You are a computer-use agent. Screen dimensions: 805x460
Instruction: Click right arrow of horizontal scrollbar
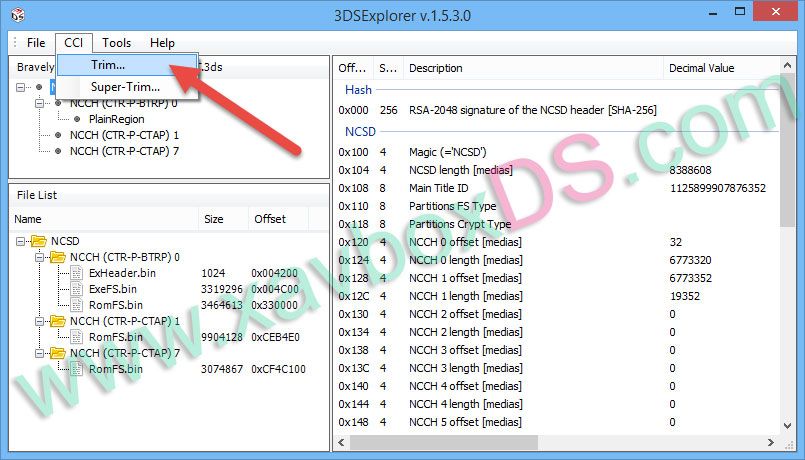click(771, 442)
